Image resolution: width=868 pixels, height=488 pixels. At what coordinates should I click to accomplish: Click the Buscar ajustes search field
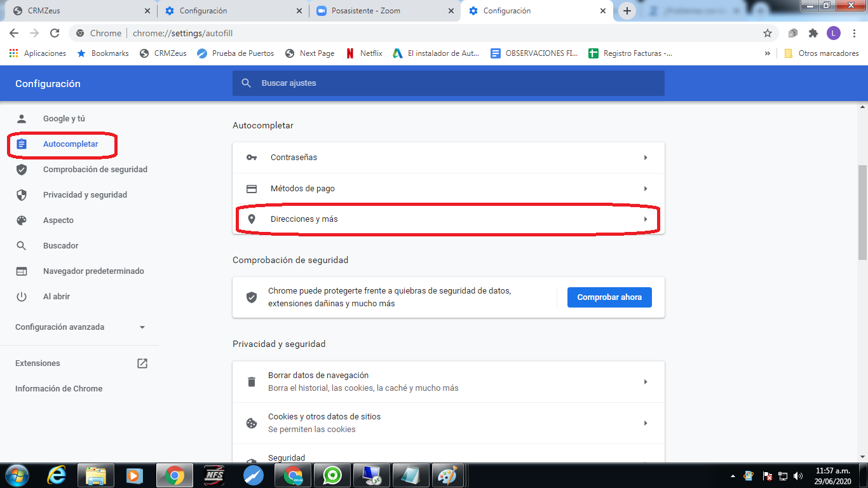(x=448, y=83)
